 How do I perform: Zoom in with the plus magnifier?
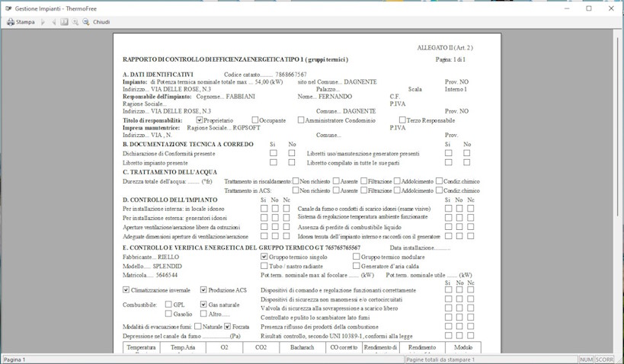75,22
